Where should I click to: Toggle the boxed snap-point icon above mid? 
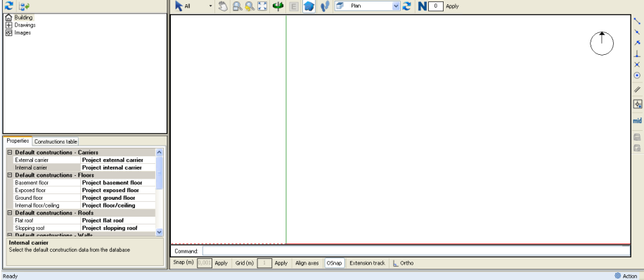pyautogui.click(x=638, y=104)
